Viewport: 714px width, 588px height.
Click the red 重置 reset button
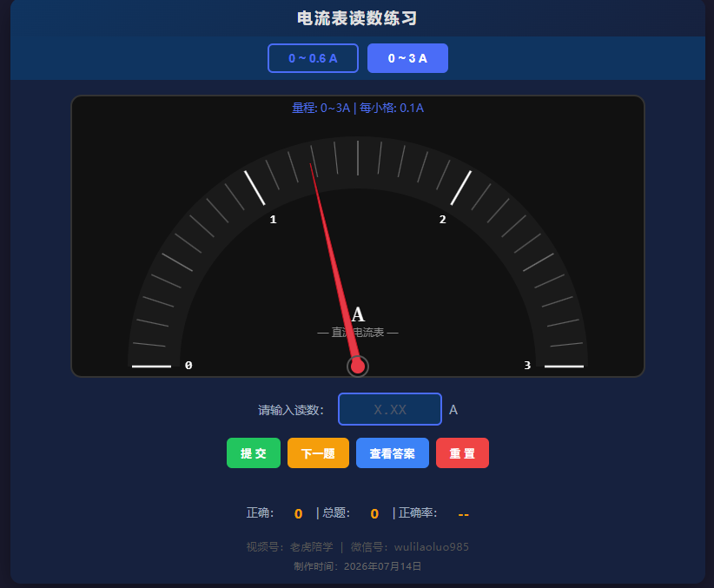tap(463, 453)
